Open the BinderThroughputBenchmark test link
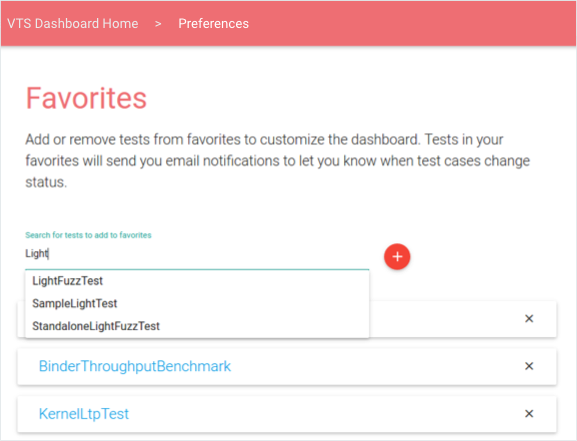577x441 pixels. [x=135, y=366]
